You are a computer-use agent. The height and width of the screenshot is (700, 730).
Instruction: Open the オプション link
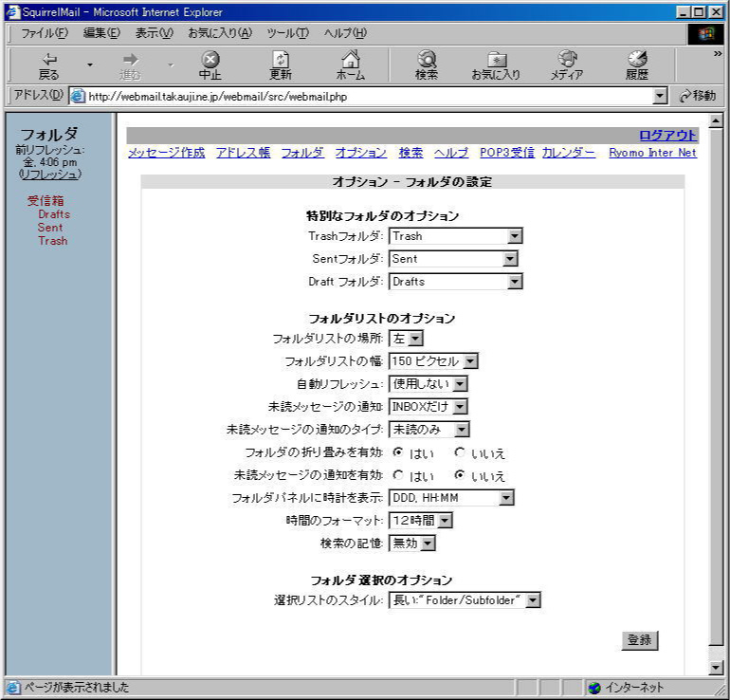(x=361, y=153)
